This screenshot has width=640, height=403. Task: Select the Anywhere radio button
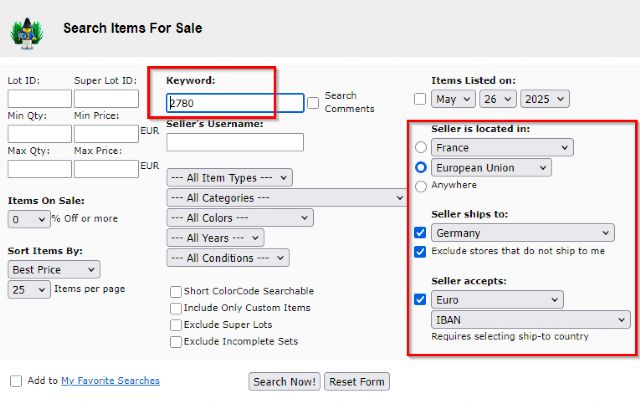(x=420, y=185)
